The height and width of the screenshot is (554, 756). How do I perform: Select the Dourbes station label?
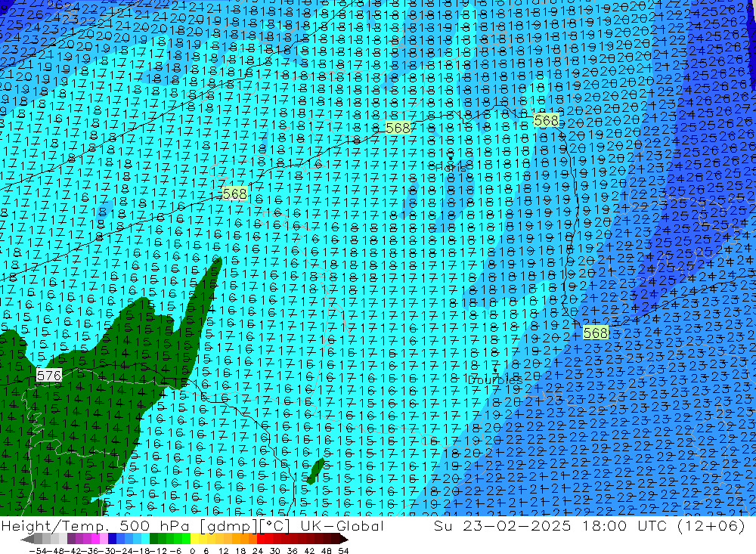[495, 380]
